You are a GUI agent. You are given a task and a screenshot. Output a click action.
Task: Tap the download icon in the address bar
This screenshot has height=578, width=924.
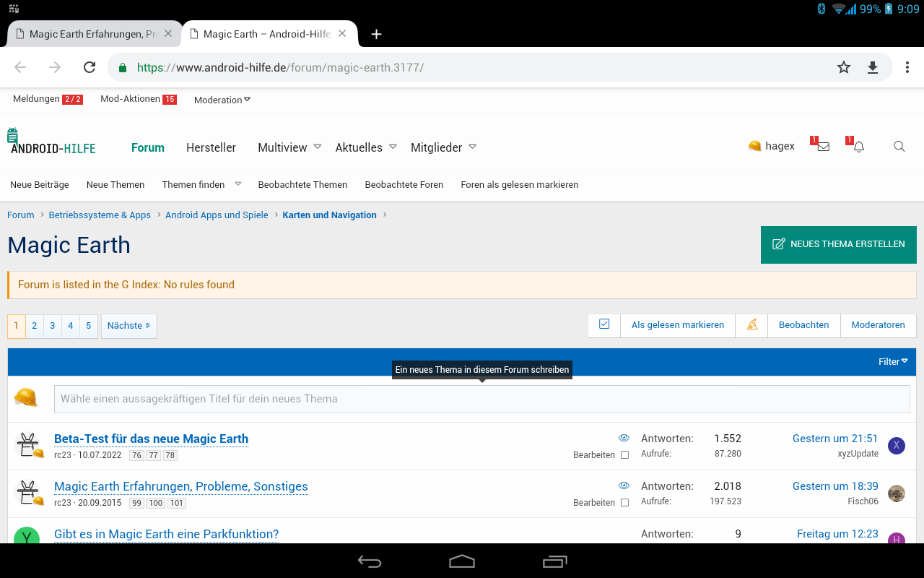[872, 67]
